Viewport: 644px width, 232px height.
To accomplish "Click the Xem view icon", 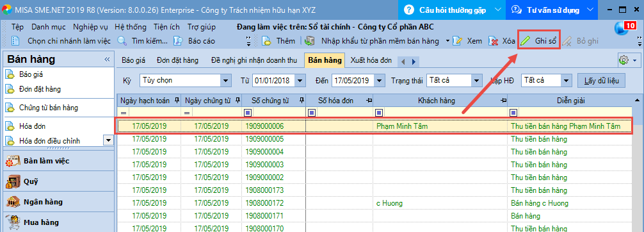I will 458,41.
